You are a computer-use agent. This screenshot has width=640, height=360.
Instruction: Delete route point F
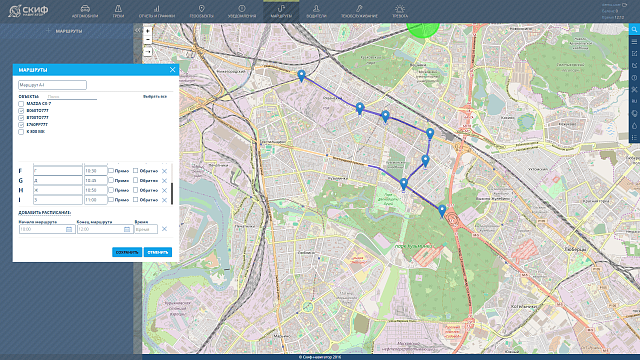(164, 171)
